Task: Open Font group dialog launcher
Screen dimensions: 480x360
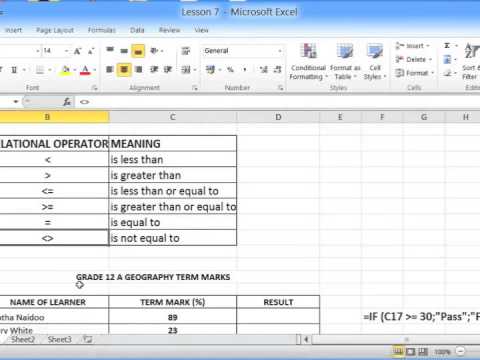Action: 95,88
